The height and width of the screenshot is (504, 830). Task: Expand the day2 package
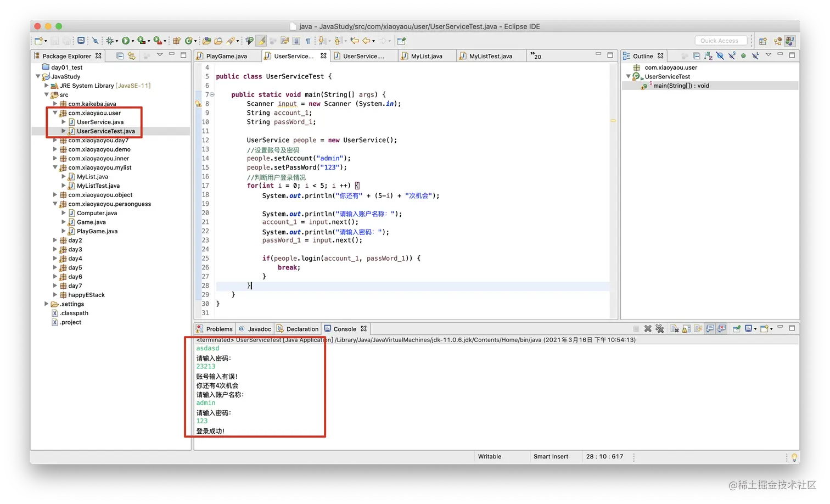pos(55,240)
